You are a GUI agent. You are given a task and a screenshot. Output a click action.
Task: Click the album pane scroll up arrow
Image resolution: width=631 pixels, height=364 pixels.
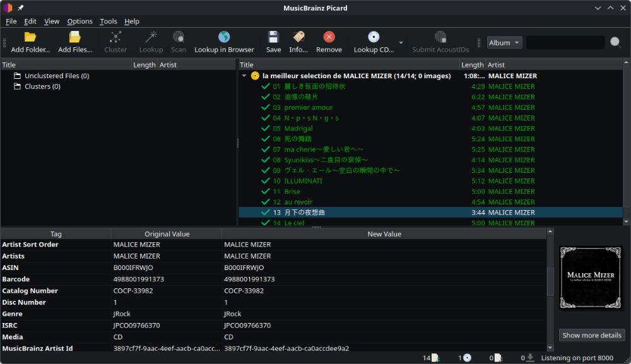[x=626, y=62]
